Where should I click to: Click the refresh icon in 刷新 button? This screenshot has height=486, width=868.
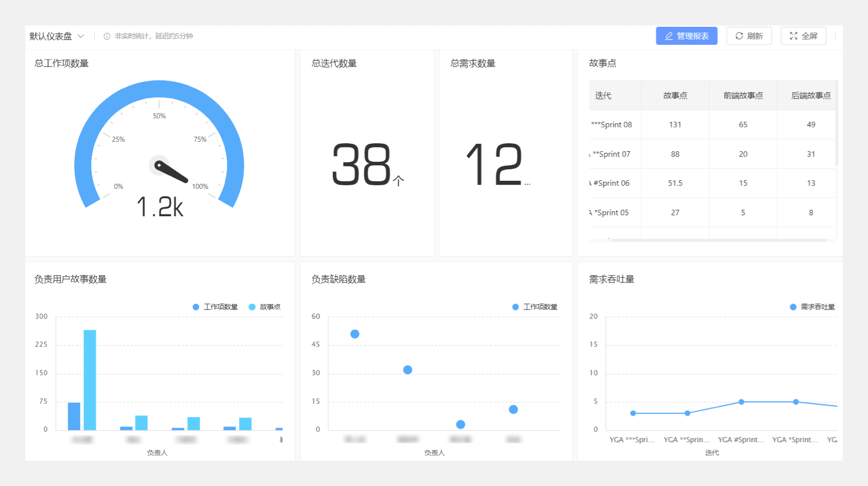click(x=739, y=36)
